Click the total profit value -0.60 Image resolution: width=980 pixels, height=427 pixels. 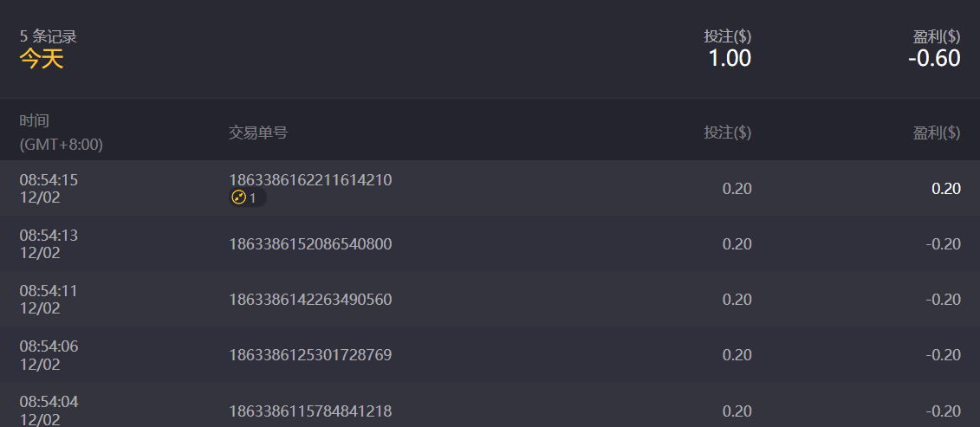pos(934,59)
